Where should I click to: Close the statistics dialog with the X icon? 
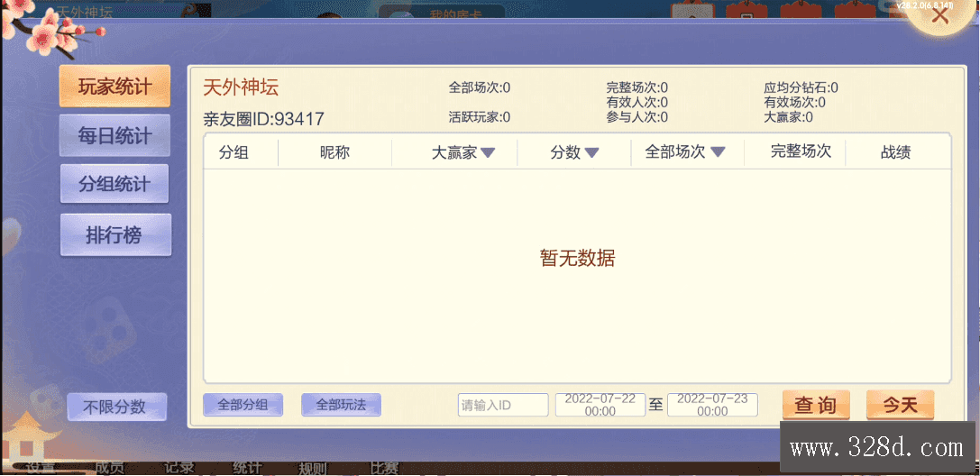pos(940,17)
